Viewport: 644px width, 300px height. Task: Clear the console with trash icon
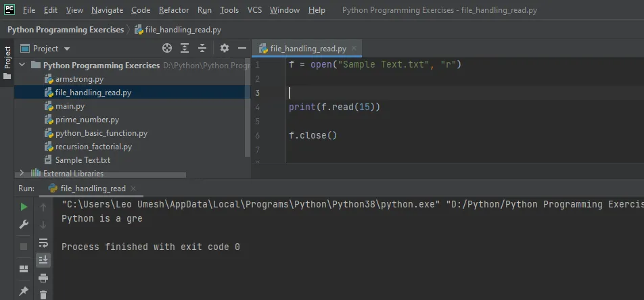[43, 294]
